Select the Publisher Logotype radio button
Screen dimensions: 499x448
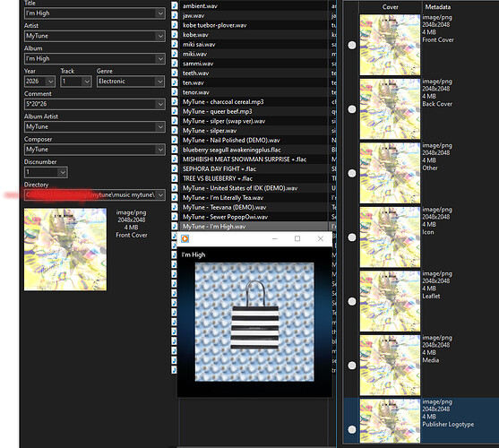tap(352, 429)
